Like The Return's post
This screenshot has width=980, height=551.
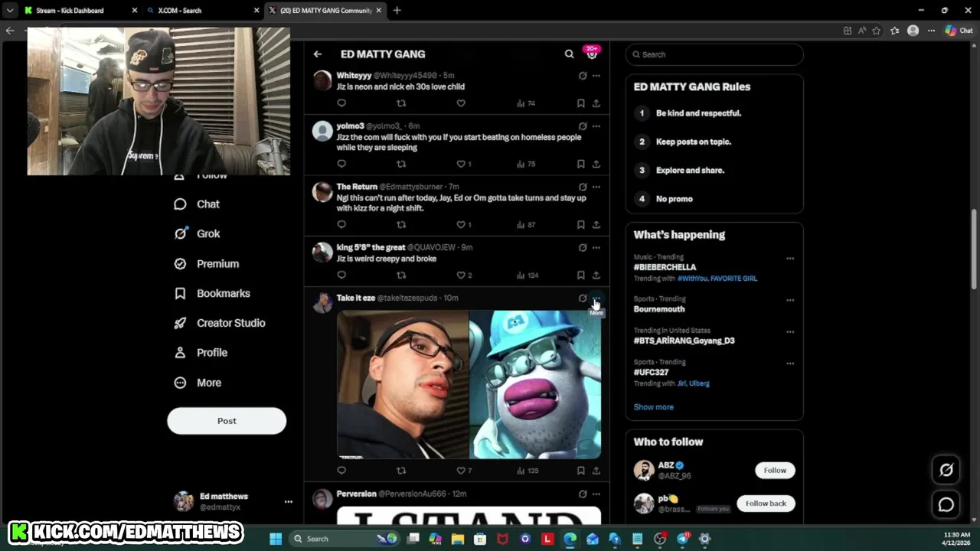coord(461,225)
